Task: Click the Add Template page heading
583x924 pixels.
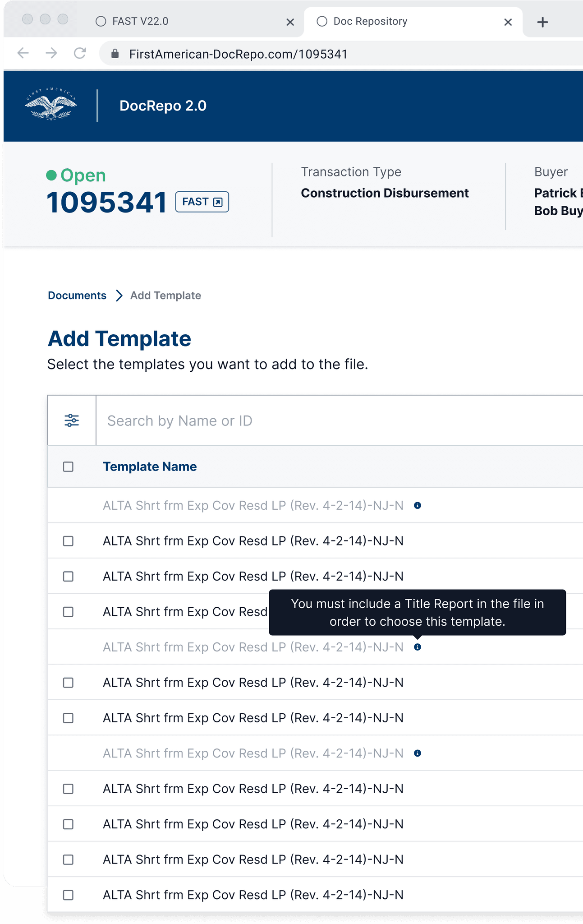Action: click(119, 338)
